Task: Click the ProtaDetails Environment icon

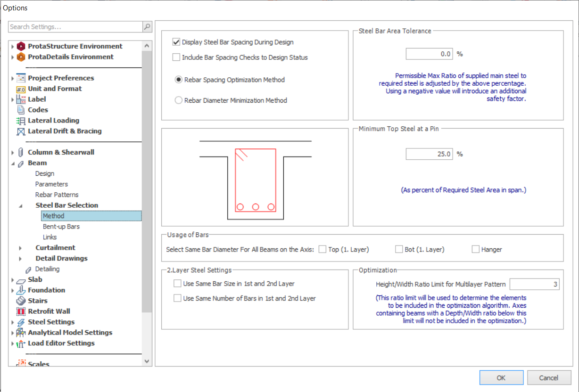Action: pos(21,57)
